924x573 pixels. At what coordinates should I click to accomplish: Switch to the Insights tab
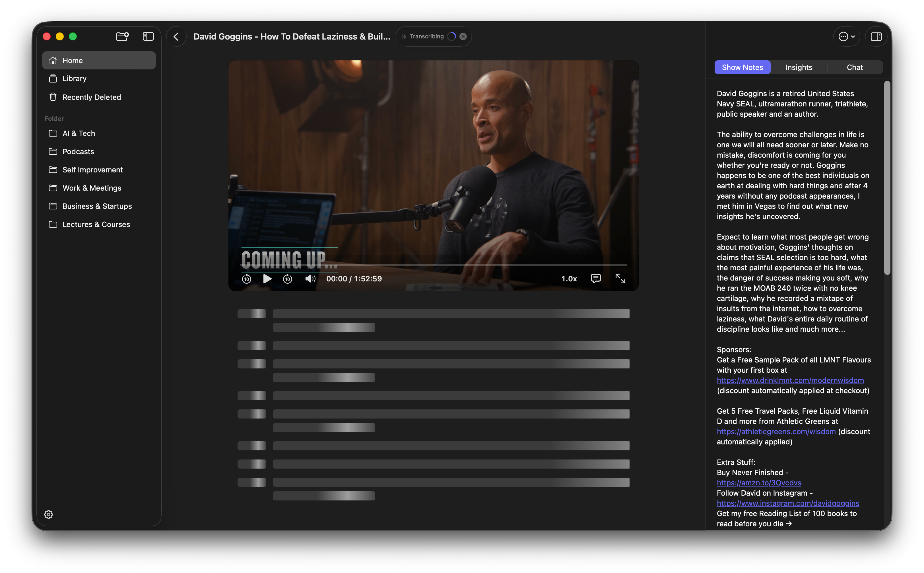(x=799, y=67)
